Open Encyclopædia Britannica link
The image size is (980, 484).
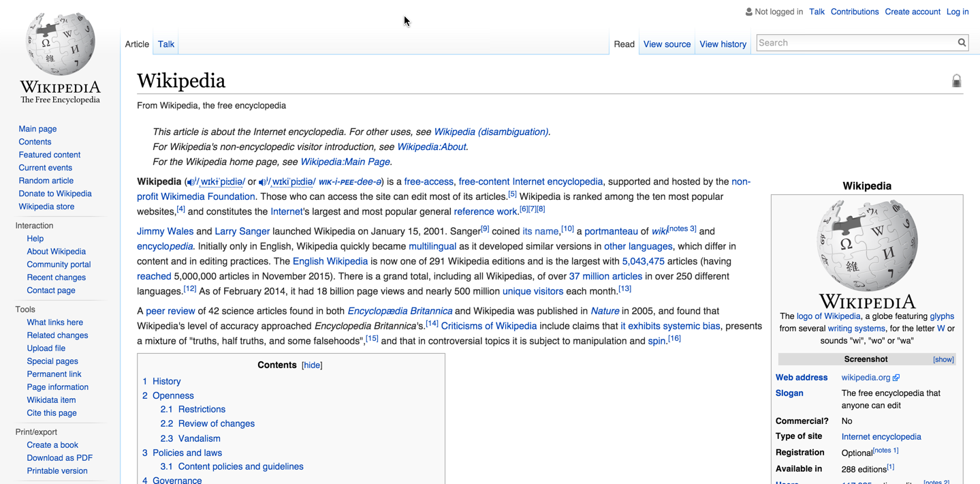tap(400, 312)
